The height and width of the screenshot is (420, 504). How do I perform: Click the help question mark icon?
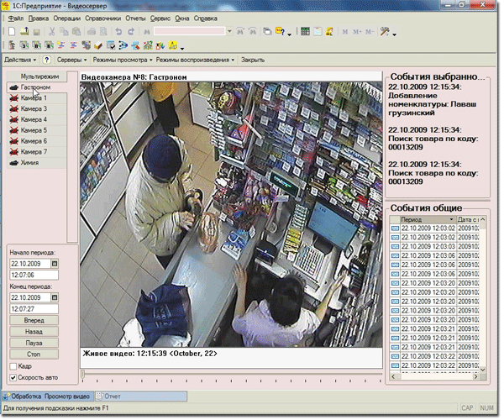47,60
